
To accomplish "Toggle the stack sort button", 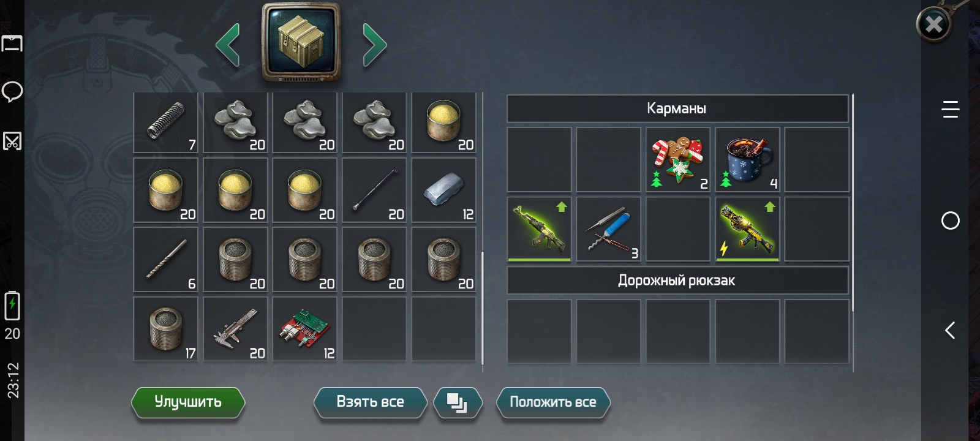I will coord(458,402).
